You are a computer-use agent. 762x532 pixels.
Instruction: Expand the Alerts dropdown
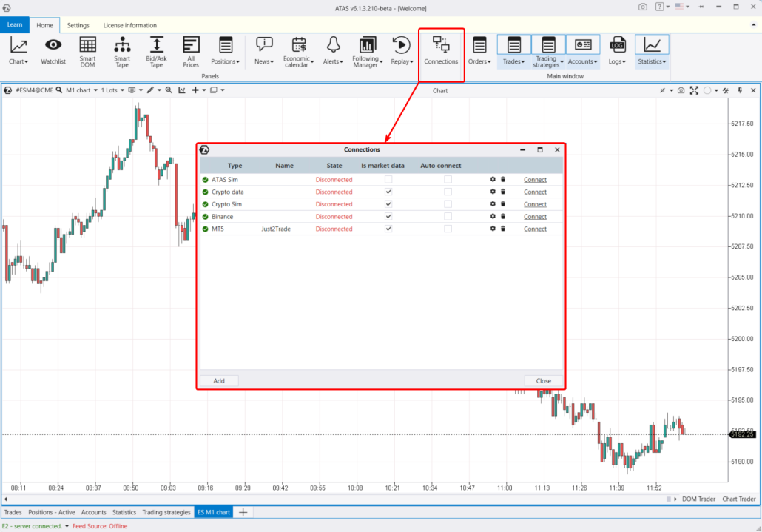click(334, 51)
